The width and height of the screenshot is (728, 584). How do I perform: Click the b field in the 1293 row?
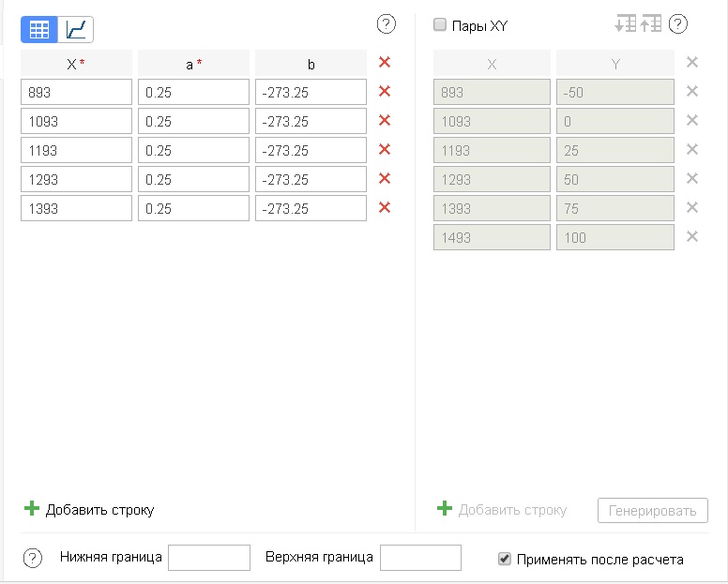pyautogui.click(x=311, y=179)
